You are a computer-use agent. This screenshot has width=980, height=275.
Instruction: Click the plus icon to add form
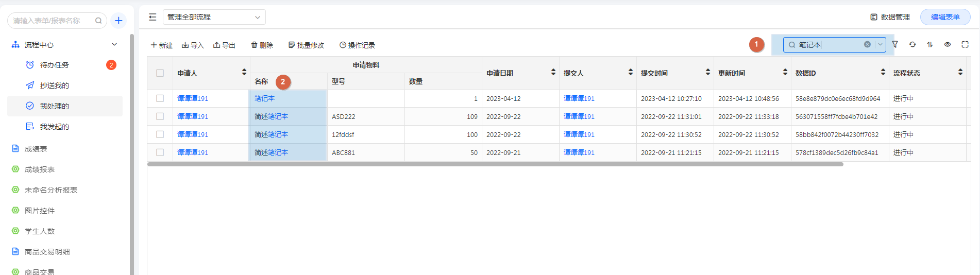click(x=119, y=21)
